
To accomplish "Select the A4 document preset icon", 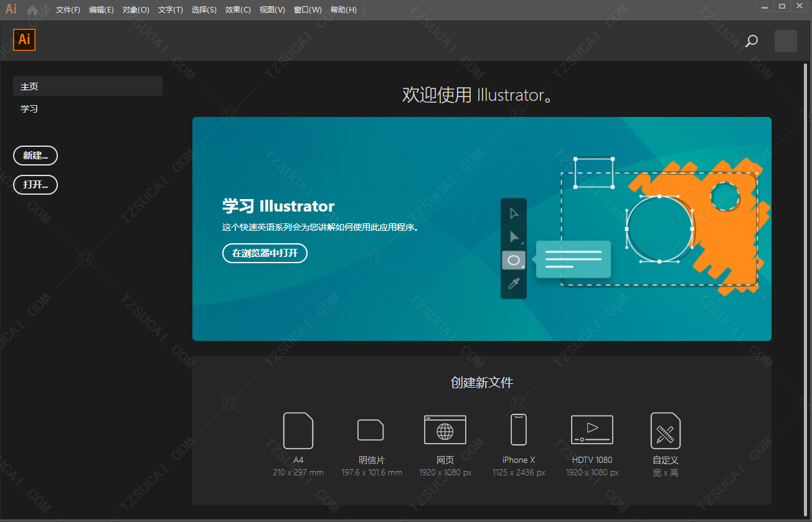I will 298,431.
